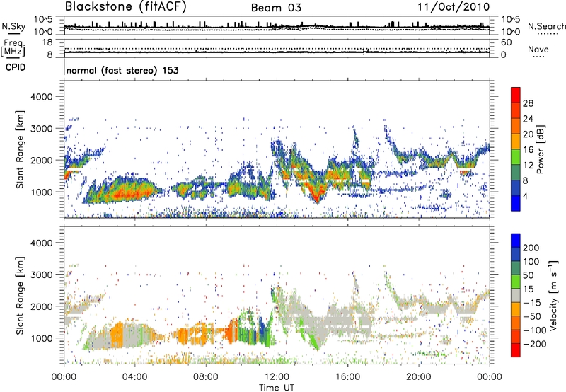This screenshot has width=566, height=392.
Task: Click the '10^5' tick beside N.Sky
Action: pyautogui.click(x=43, y=20)
